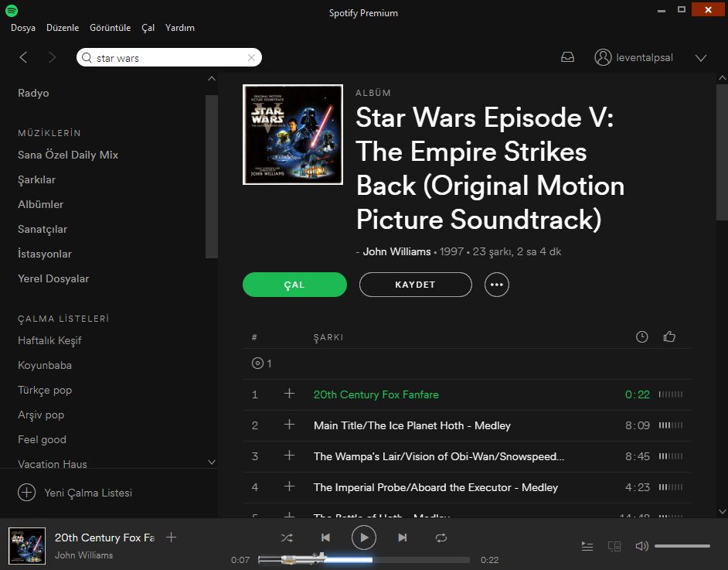Sort by popularity thumbs-up icon
Screen dimensions: 728x570
click(x=669, y=336)
